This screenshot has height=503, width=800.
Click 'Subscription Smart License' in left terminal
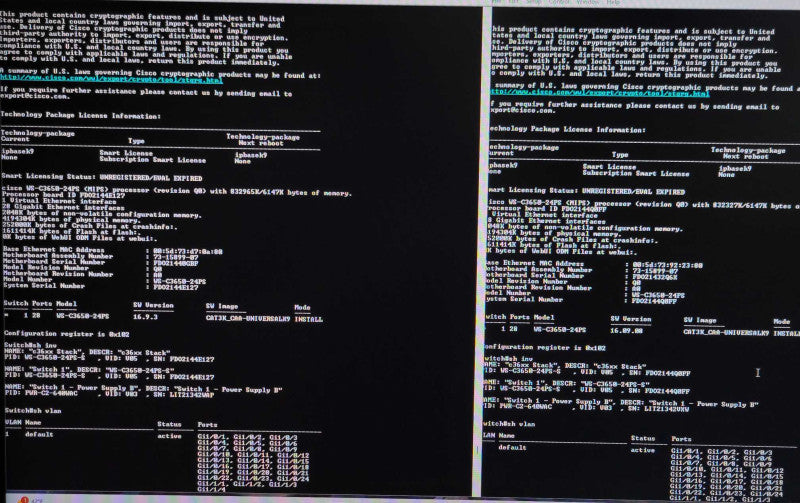153,160
